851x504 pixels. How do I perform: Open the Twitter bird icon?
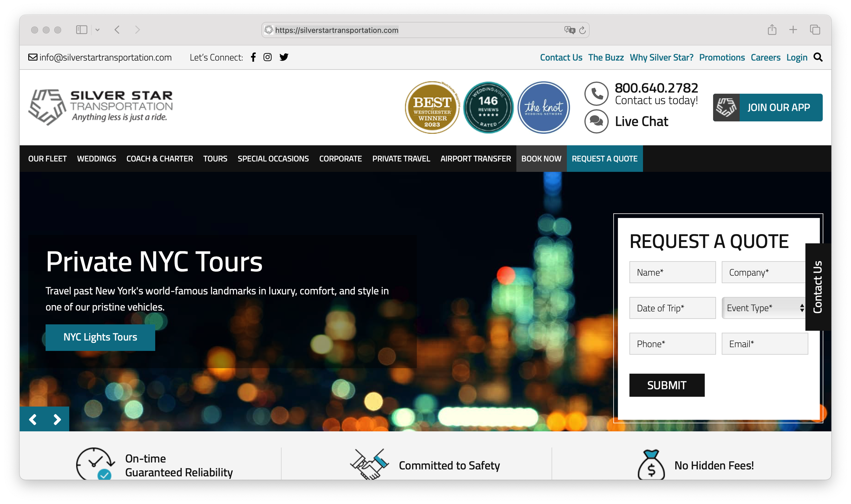[x=284, y=57]
